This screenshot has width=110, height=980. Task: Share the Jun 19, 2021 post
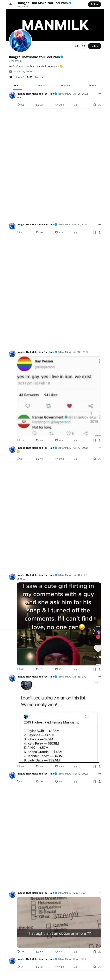99,232
